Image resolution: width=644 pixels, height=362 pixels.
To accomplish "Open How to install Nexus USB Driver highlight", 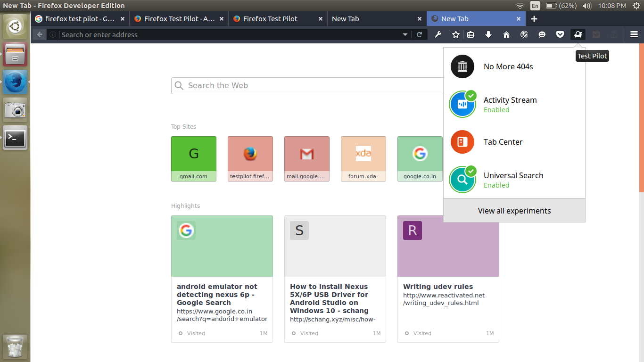I will pyautogui.click(x=335, y=279).
